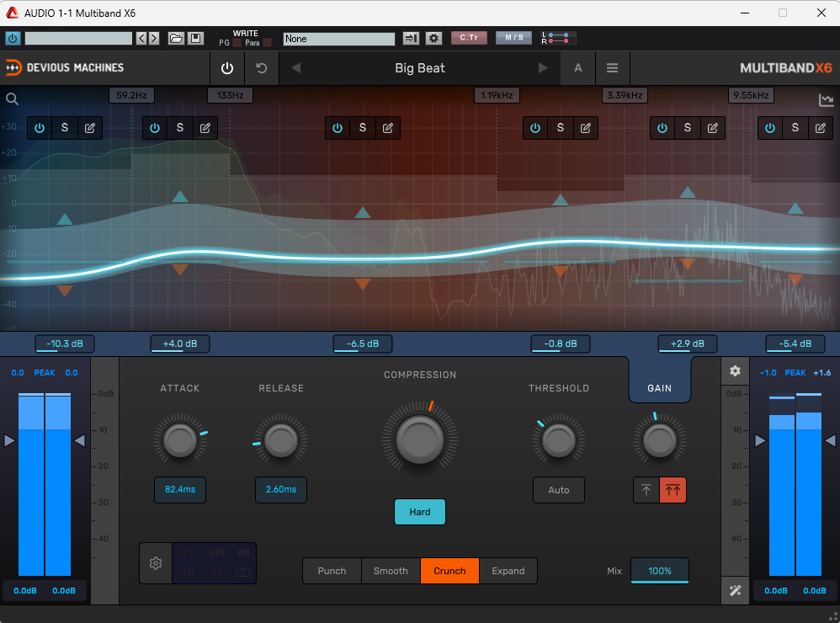Click the undo arrow icon
This screenshot has width=840, height=623.
click(262, 68)
